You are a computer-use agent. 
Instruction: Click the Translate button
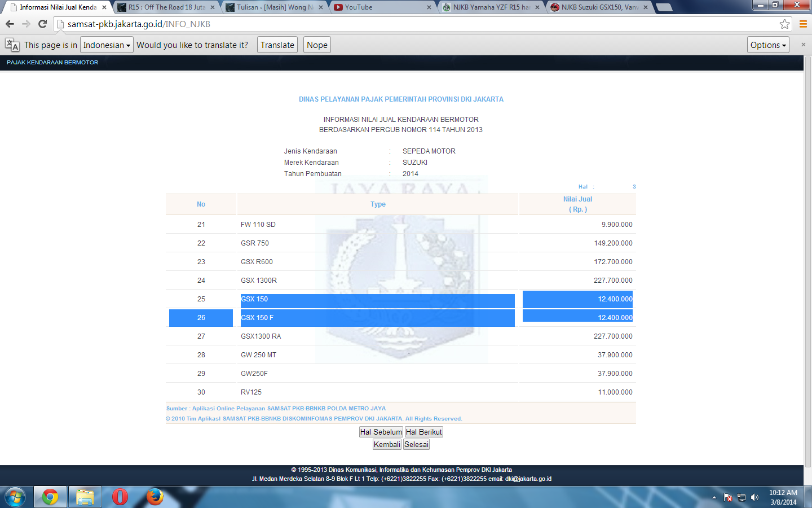(277, 45)
